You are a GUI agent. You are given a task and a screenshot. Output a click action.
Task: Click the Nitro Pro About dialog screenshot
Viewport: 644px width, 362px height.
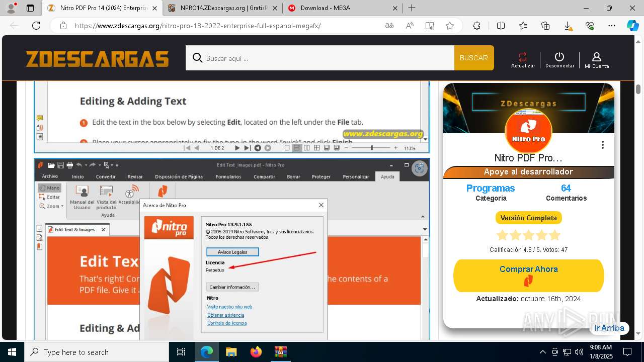coord(232,249)
